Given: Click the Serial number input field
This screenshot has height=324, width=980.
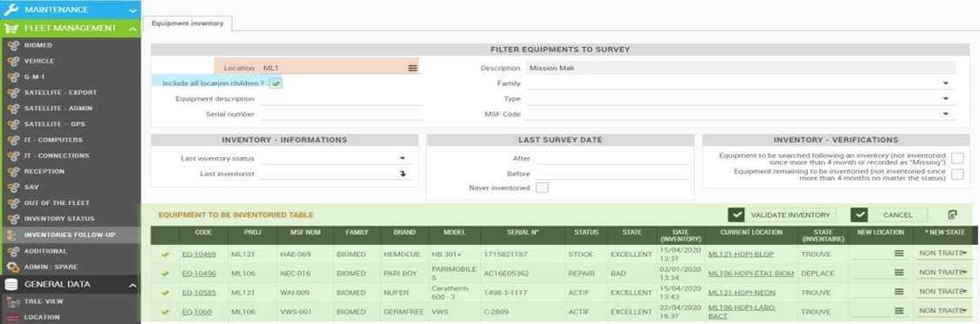Looking at the screenshot, I should coord(341,115).
